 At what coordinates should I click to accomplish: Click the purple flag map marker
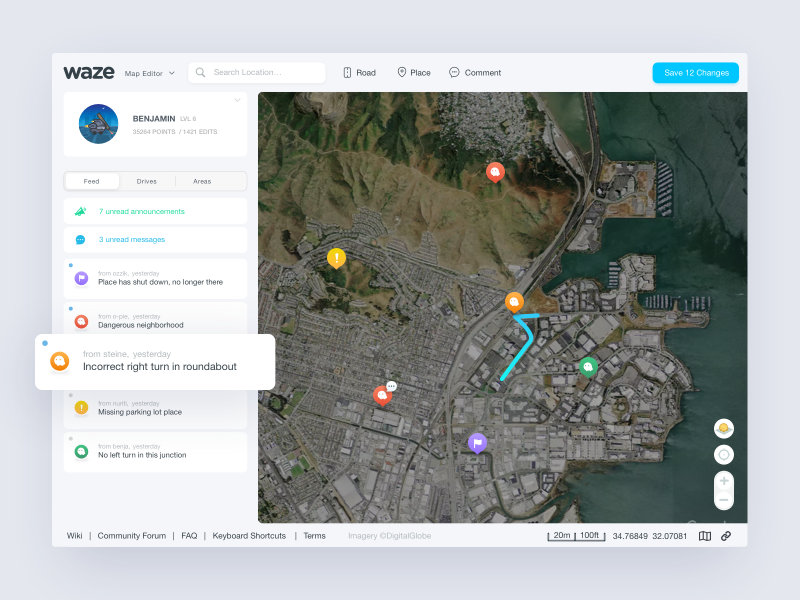click(x=477, y=441)
